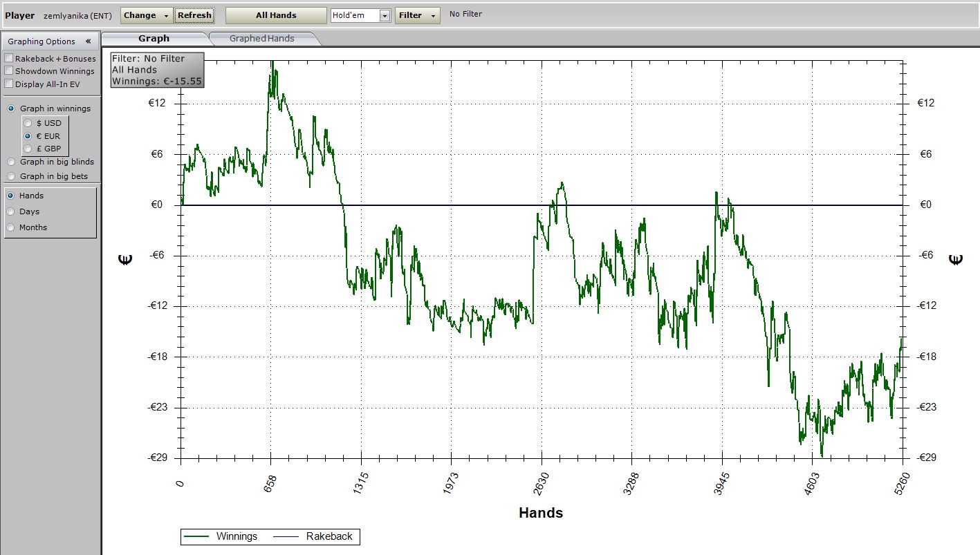Click the Refresh button

click(x=194, y=15)
